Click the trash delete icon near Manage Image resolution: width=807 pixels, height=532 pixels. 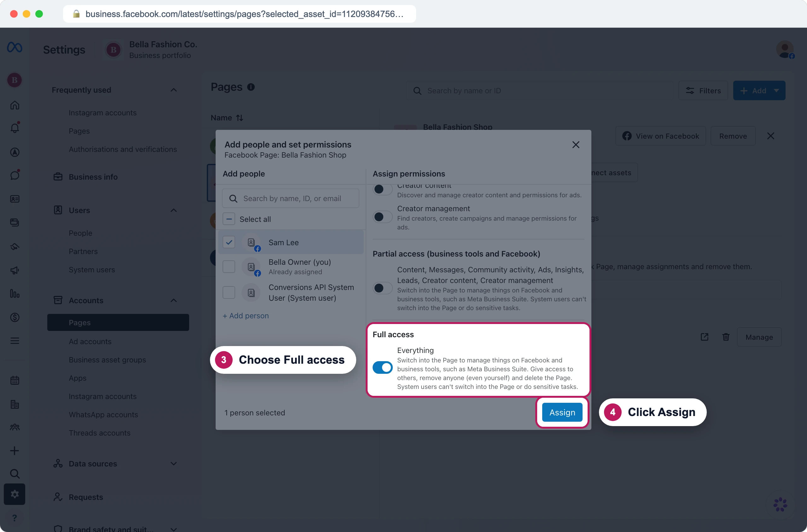(726, 337)
